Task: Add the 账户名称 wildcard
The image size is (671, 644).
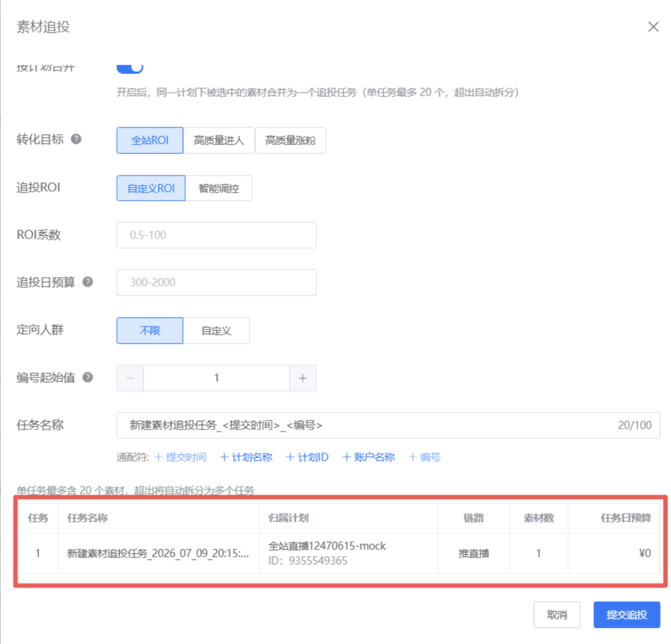Action: point(368,457)
